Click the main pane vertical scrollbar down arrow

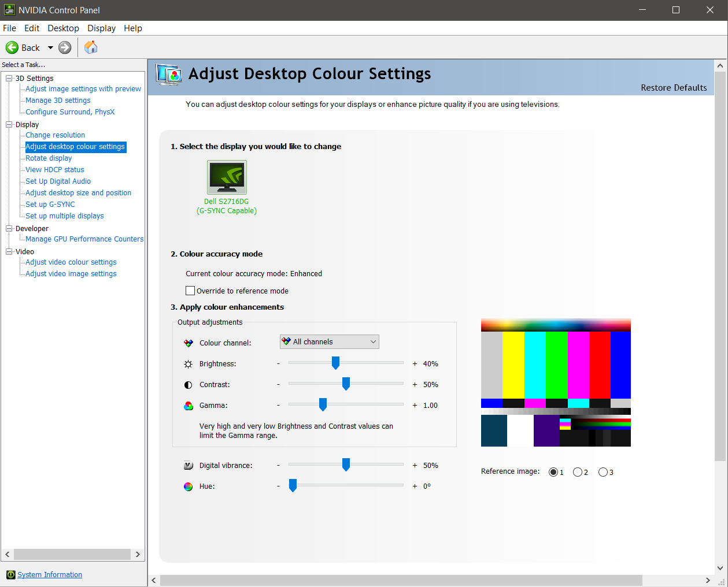[720, 568]
